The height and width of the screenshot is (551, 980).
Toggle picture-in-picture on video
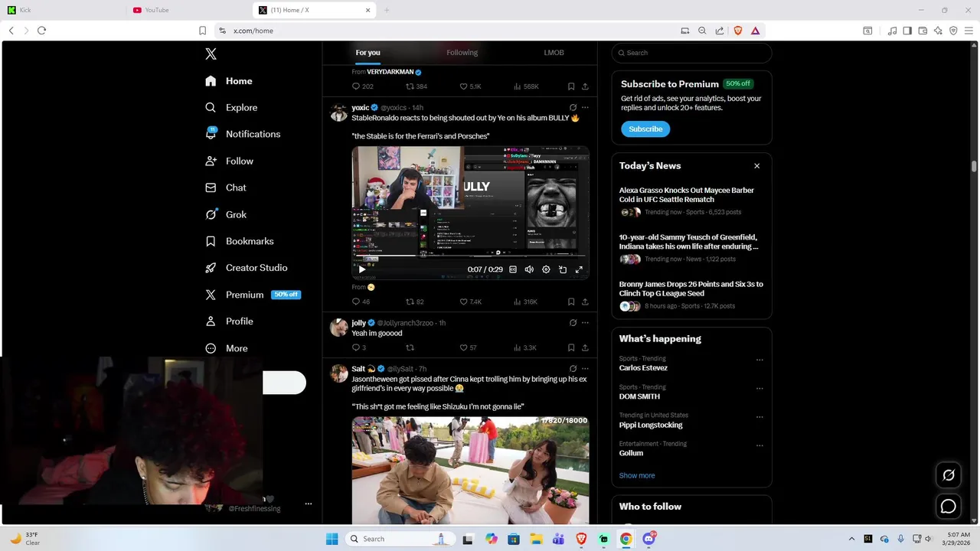563,269
